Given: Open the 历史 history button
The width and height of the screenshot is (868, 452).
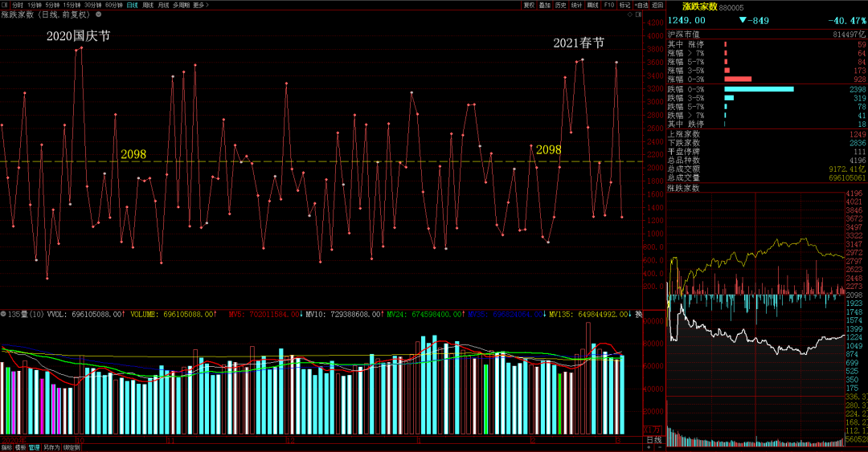Looking at the screenshot, I should tap(561, 5).
